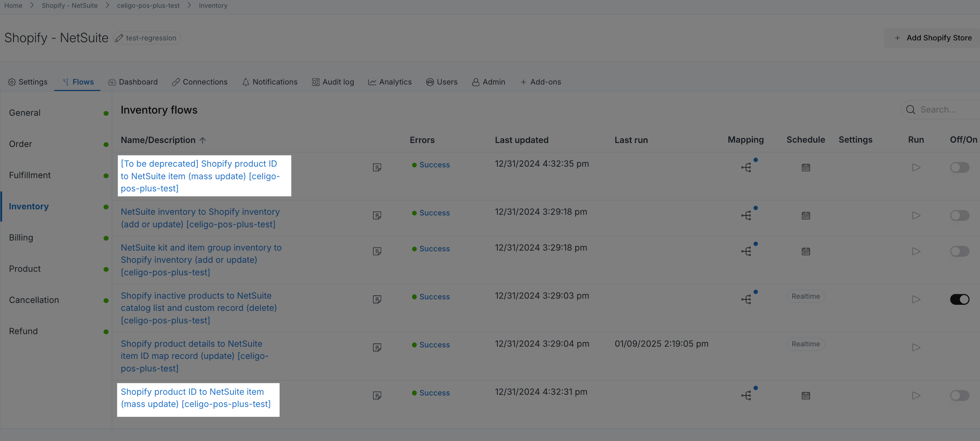Click Success status of Shopify product details flow
980x441 pixels.
coord(434,345)
